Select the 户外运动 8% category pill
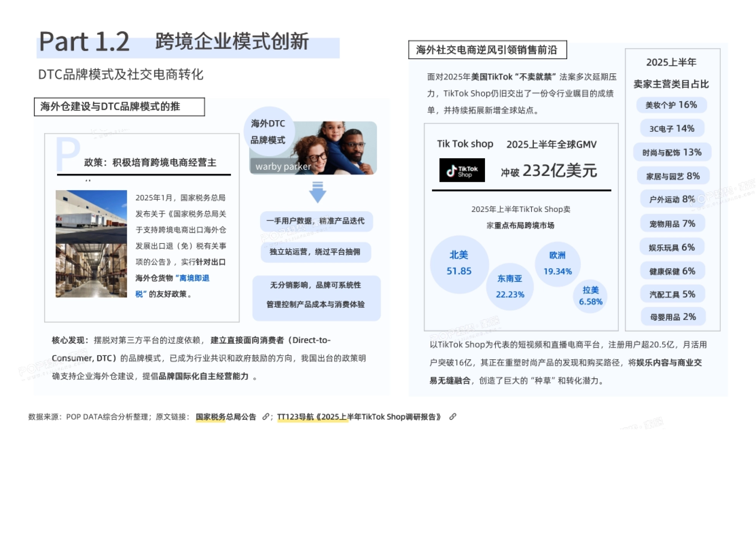756x559 pixels. tap(672, 199)
